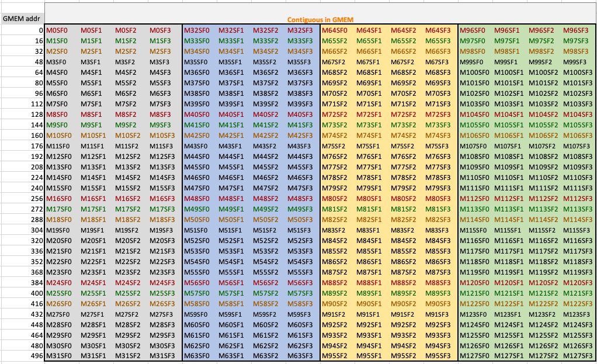The image size is (597, 364).
Task: Click the address cell showing 496
Action: [36, 356]
